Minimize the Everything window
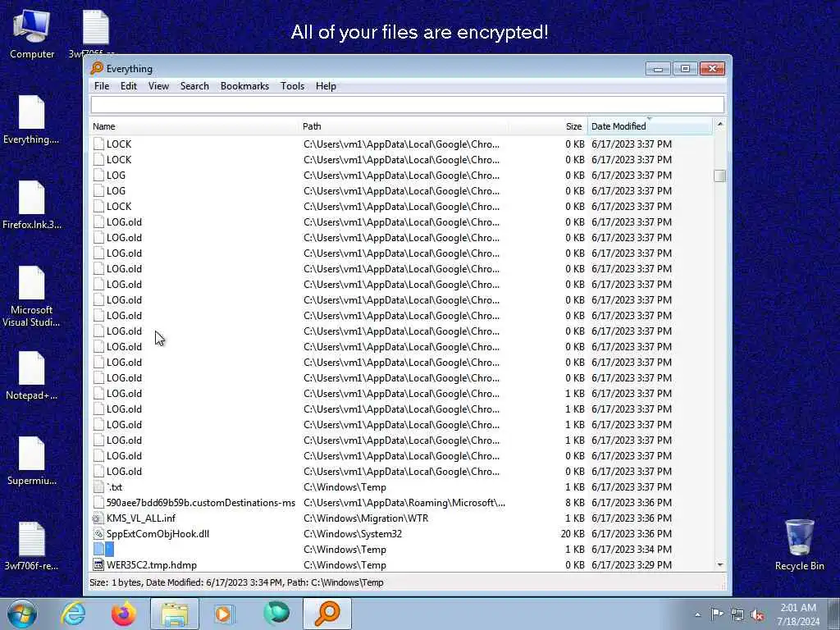This screenshot has height=630, width=840. click(x=658, y=69)
